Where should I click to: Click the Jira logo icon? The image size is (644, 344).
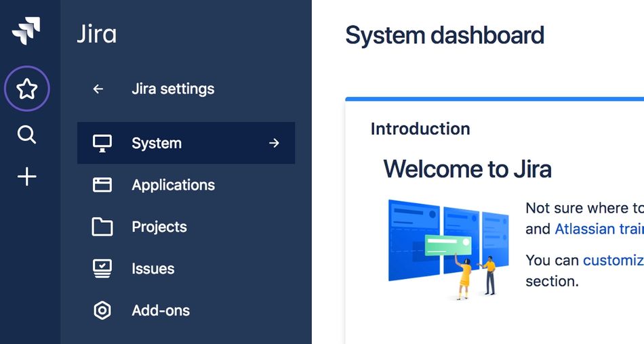pyautogui.click(x=26, y=30)
